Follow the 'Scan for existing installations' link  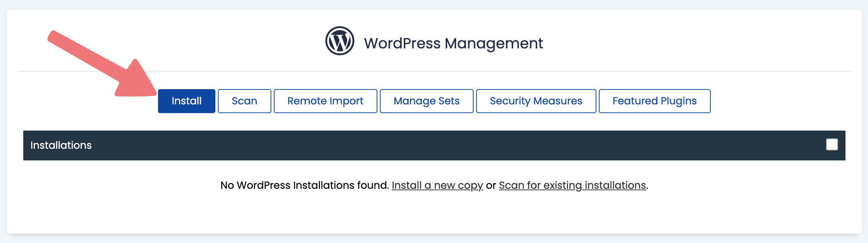click(x=572, y=186)
